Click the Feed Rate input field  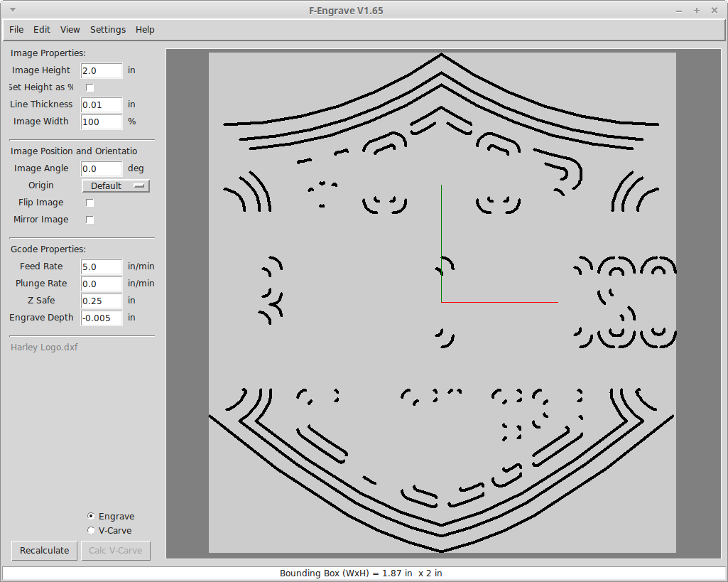tap(102, 266)
